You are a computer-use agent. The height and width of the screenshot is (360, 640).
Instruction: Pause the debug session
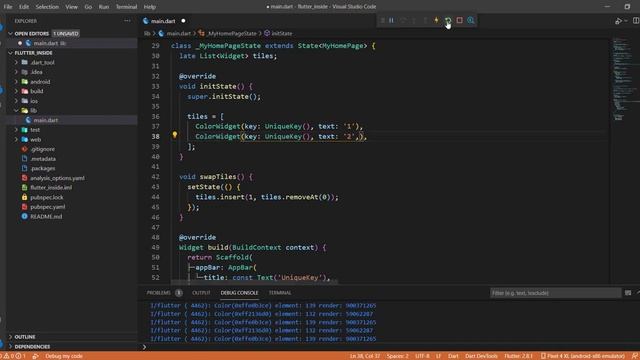coord(391,20)
